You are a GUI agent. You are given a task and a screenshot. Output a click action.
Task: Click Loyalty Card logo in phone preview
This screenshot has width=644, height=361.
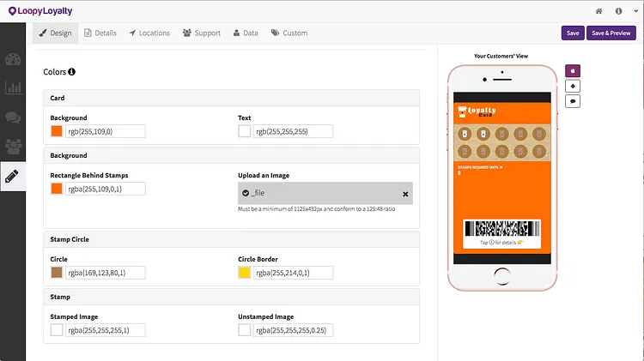pyautogui.click(x=477, y=111)
